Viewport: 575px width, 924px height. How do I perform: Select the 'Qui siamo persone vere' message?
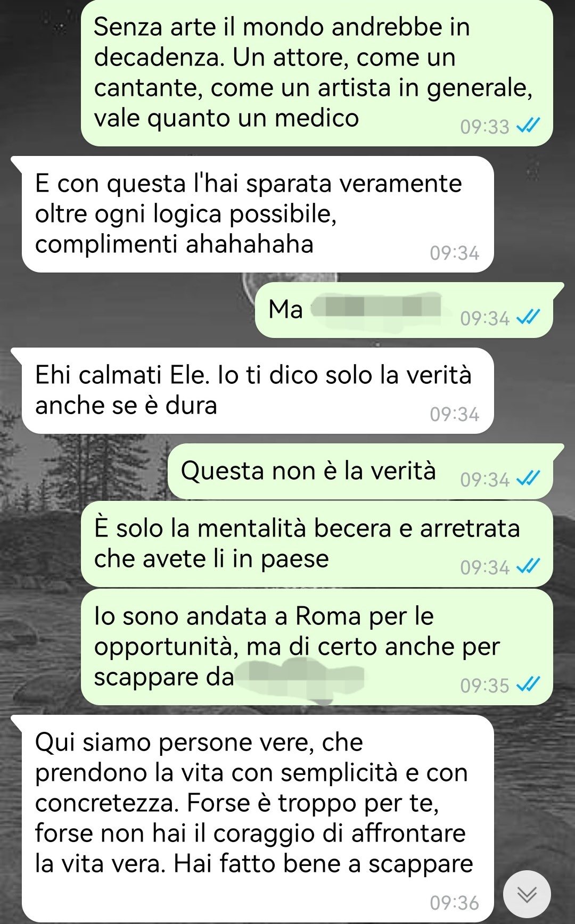tap(258, 819)
